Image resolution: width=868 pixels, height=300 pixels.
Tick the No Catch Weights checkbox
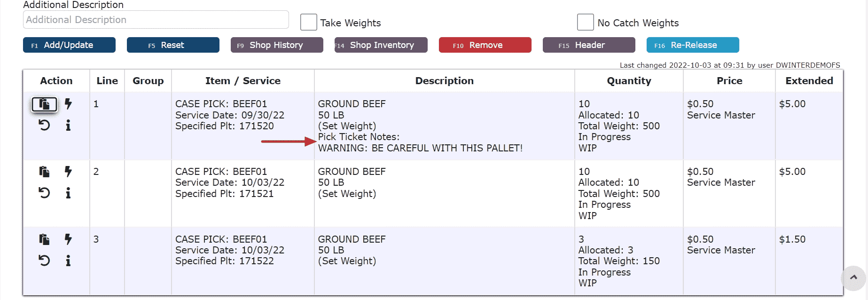point(586,22)
